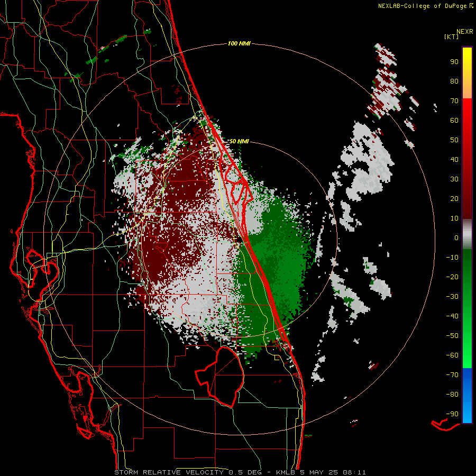Click the -90 value on the velocity scale
Viewport: 476px width, 476px height.
(x=452, y=414)
